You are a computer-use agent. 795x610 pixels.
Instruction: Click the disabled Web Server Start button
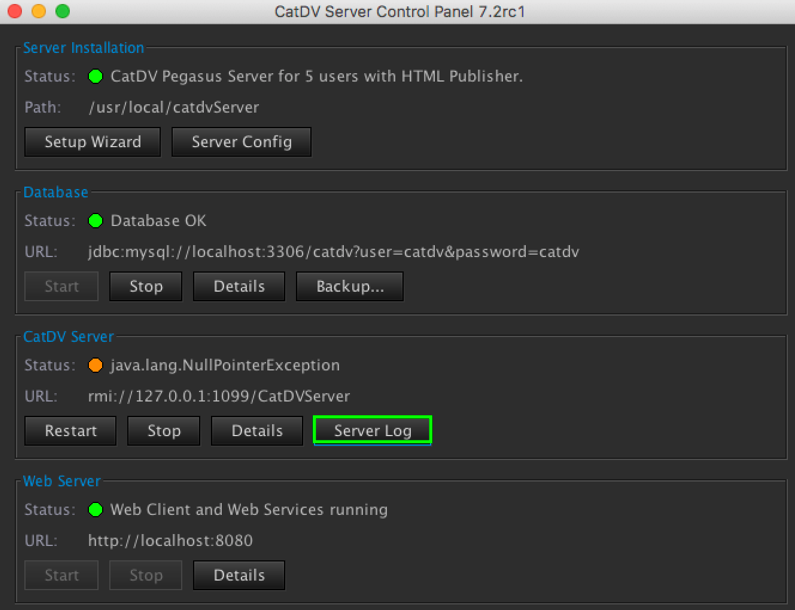pos(61,576)
